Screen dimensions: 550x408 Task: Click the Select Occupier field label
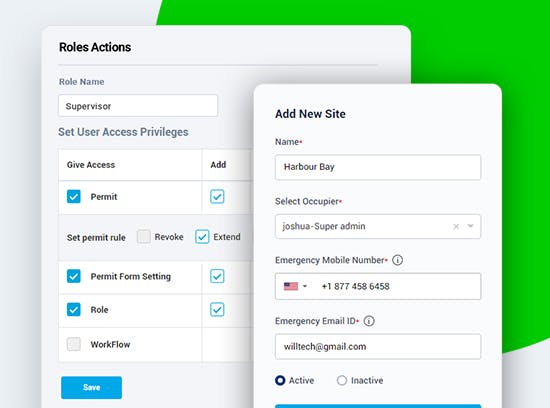coord(307,201)
